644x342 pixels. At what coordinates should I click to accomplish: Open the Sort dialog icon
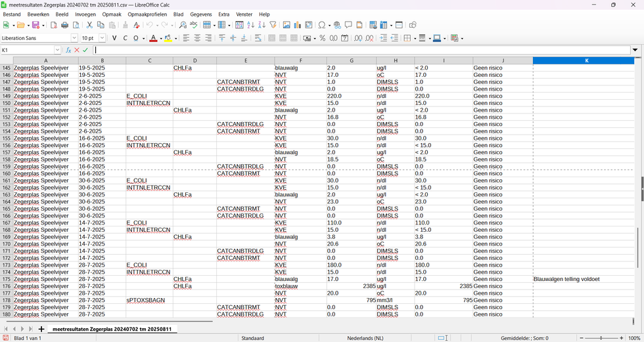(239, 25)
